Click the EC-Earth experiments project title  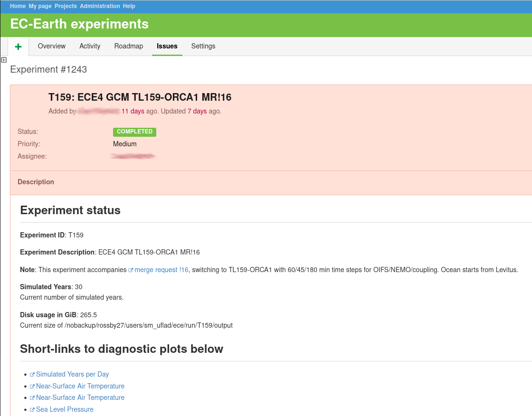click(x=79, y=24)
